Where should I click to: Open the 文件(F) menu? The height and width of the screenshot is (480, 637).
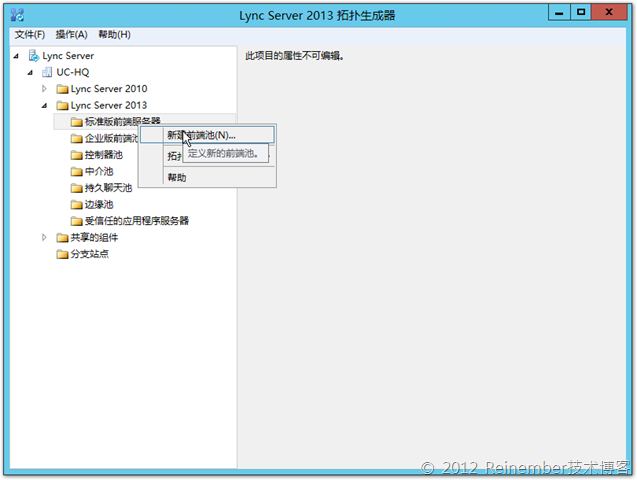pyautogui.click(x=30, y=35)
